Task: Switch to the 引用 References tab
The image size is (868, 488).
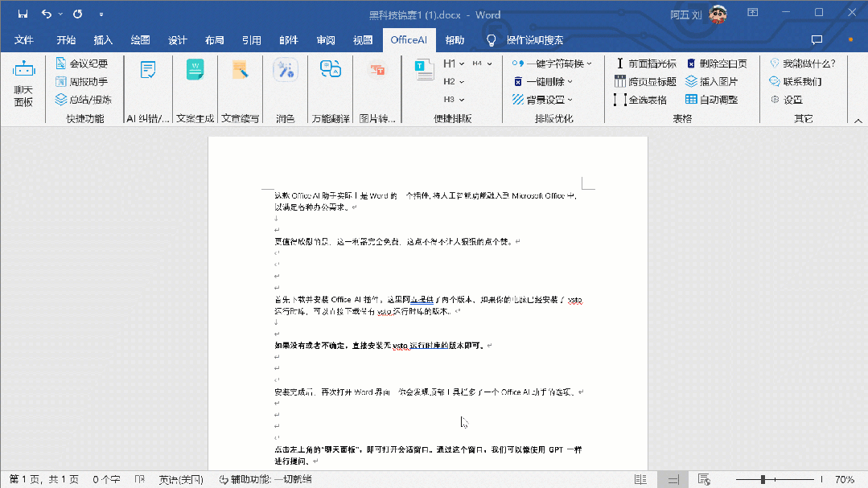Action: 251,40
